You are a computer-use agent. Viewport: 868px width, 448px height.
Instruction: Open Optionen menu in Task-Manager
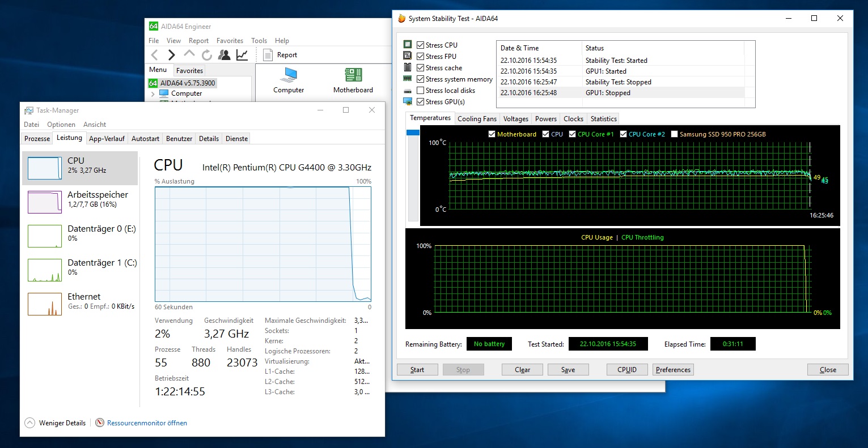[x=61, y=125]
